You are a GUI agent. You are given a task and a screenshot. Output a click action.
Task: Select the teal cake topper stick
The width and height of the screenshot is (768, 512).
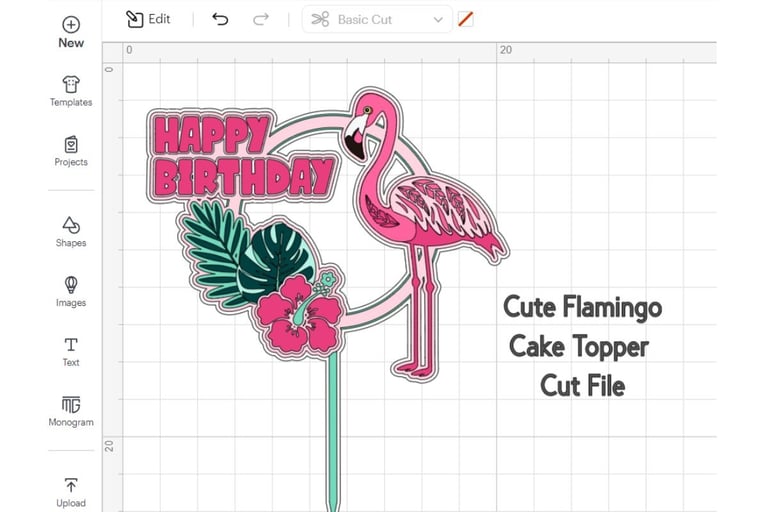[x=333, y=431]
